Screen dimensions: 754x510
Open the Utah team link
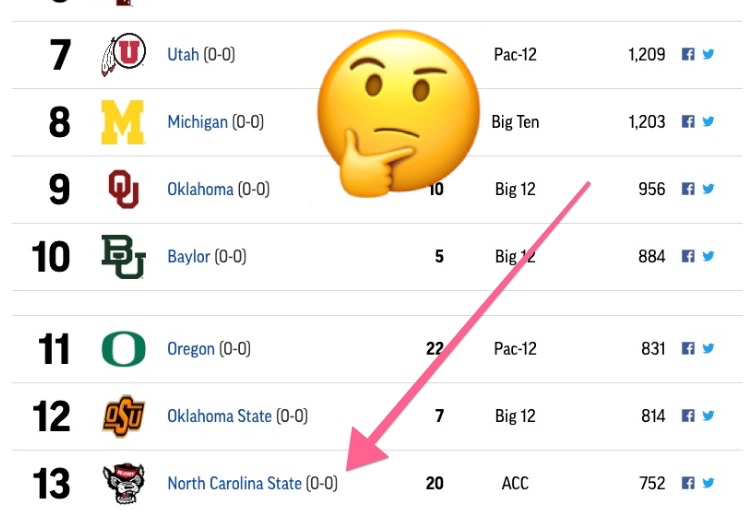coord(183,54)
